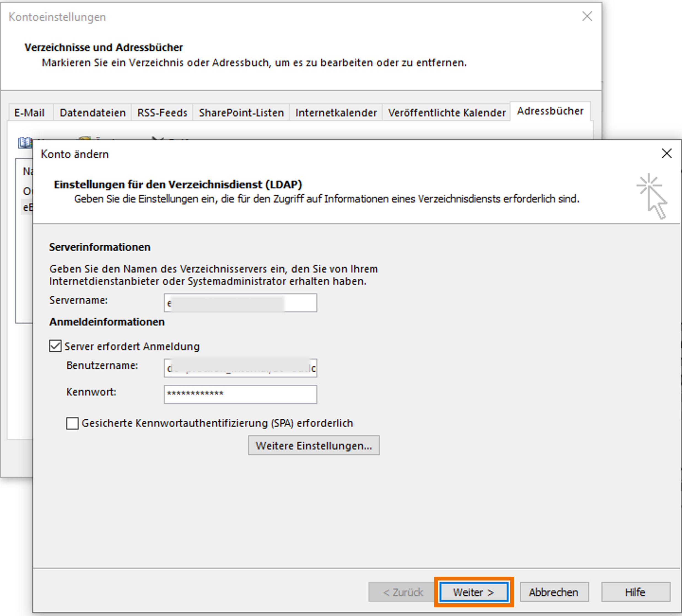
Task: Select the Adressbücher tab
Action: 550,111
